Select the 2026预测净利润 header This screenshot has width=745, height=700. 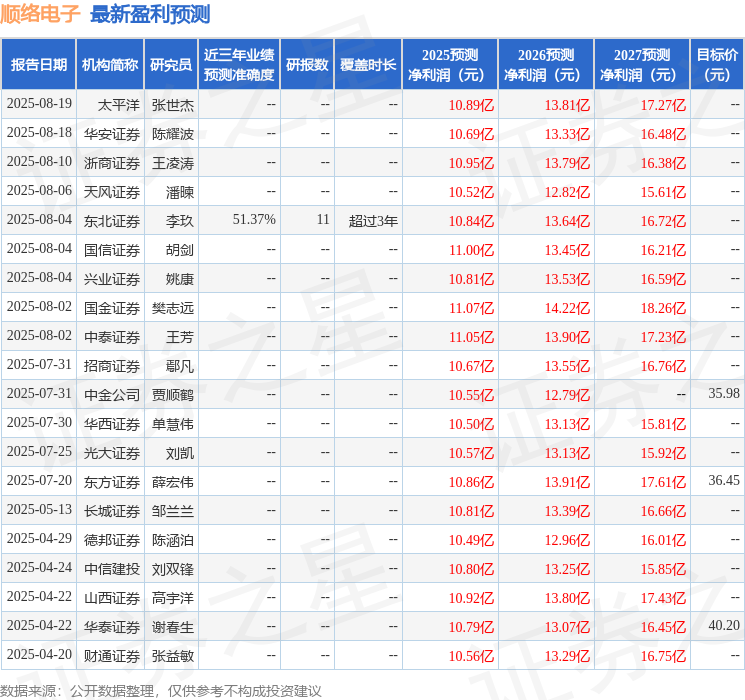pos(546,65)
